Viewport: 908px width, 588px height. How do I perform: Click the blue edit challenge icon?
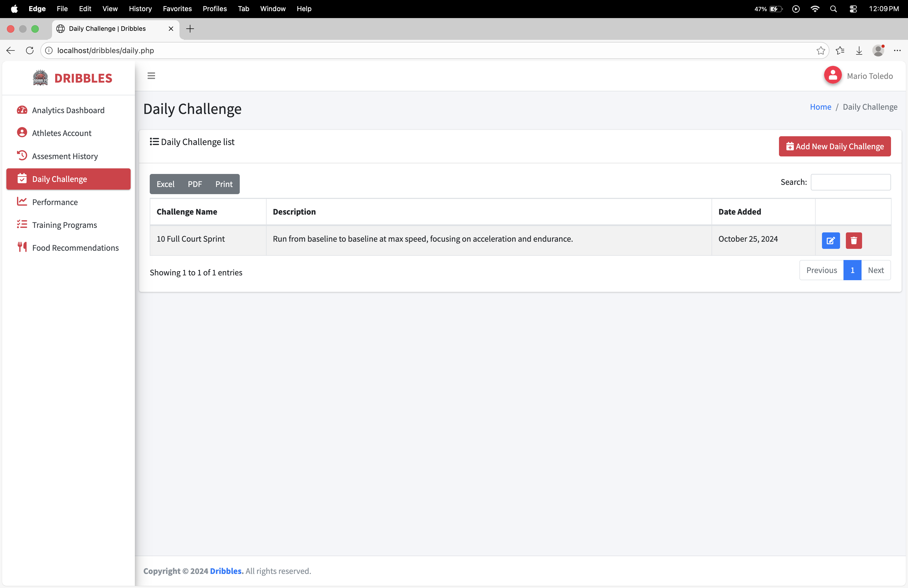click(830, 240)
